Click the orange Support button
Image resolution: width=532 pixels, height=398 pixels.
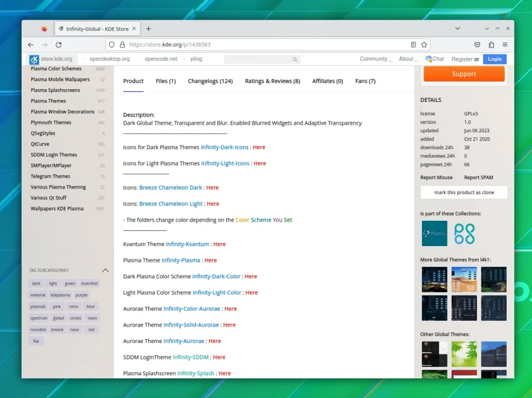[464, 74]
